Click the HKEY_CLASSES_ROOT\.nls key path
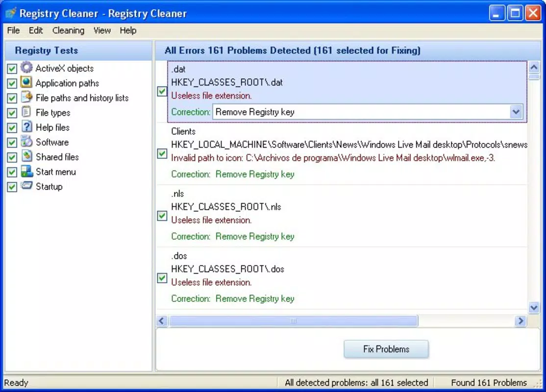Viewport: 546px width, 392px height. [x=226, y=207]
